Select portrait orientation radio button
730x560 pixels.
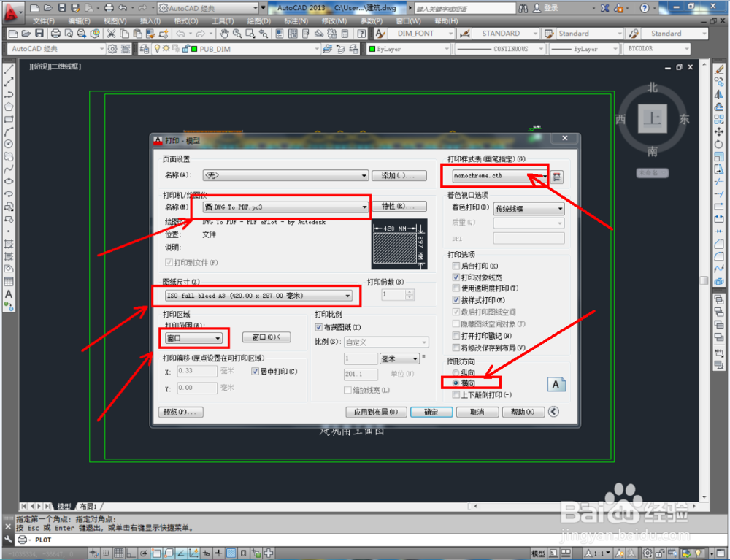(456, 372)
